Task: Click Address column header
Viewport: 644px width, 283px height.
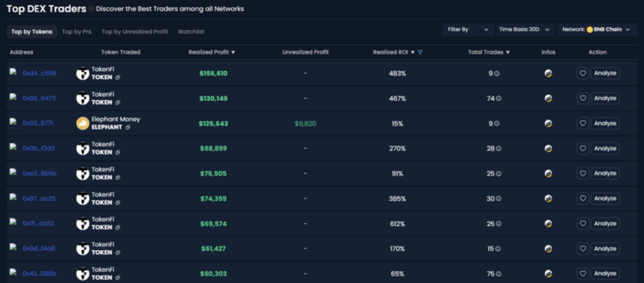Action: (22, 52)
